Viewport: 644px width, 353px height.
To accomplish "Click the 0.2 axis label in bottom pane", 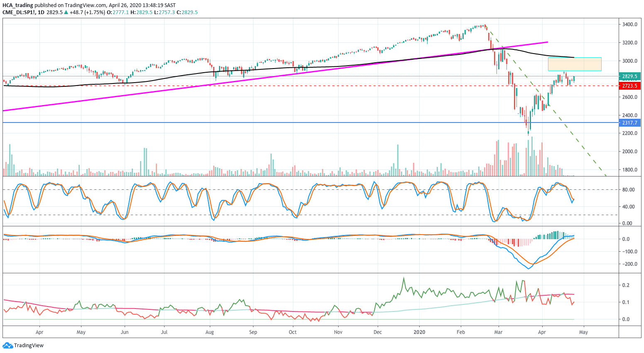I will click(x=626, y=285).
